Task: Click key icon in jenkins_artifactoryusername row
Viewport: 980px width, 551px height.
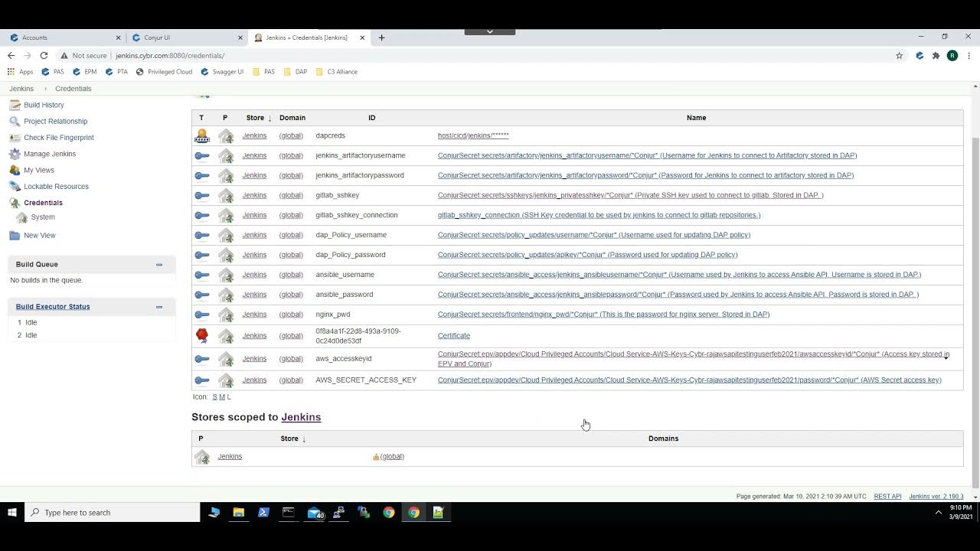Action: pos(202,155)
